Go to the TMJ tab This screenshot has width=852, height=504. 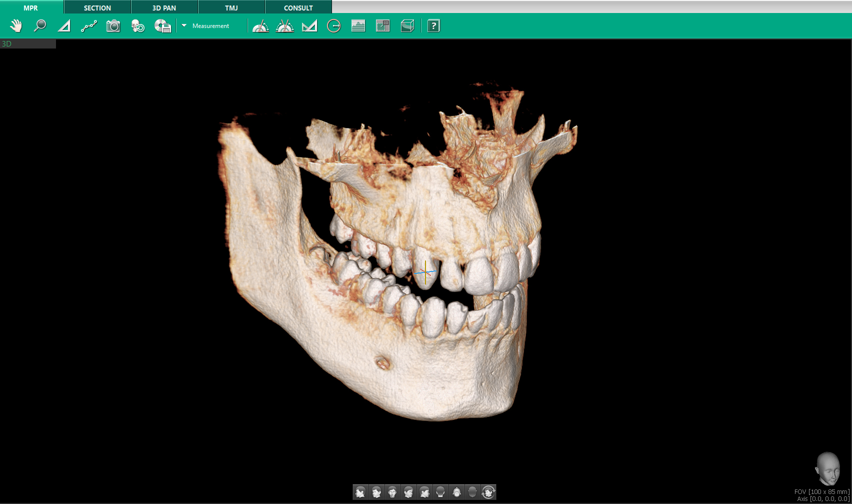pos(231,7)
